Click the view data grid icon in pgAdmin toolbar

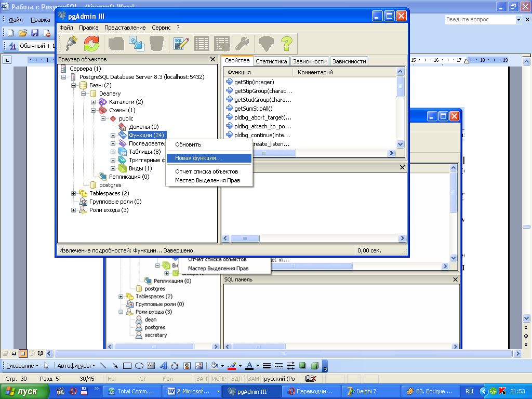pos(202,44)
